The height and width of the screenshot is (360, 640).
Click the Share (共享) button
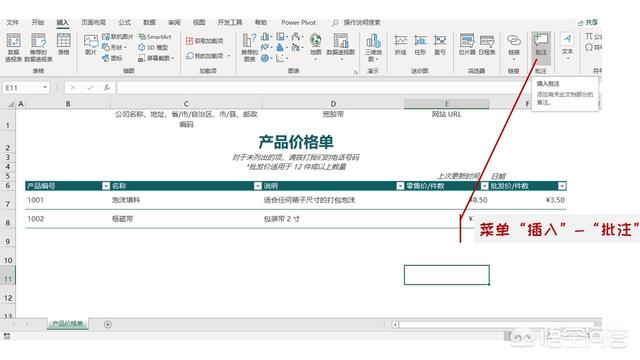[588, 22]
